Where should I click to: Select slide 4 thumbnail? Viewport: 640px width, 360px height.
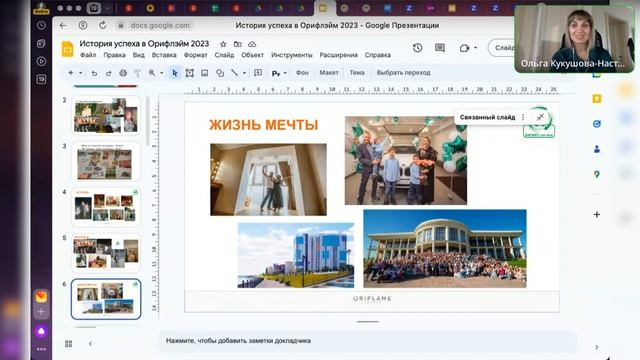[106, 207]
